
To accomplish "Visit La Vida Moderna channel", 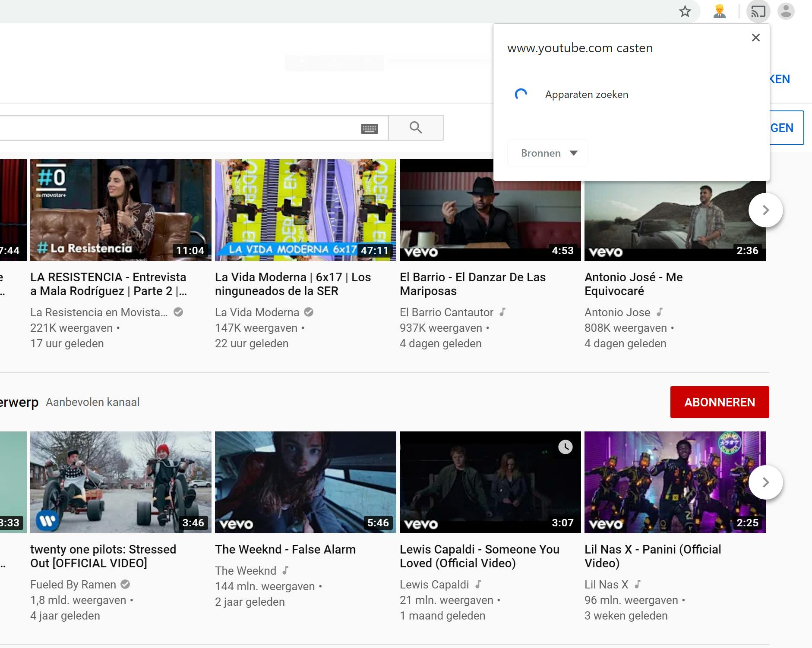I will pyautogui.click(x=257, y=312).
